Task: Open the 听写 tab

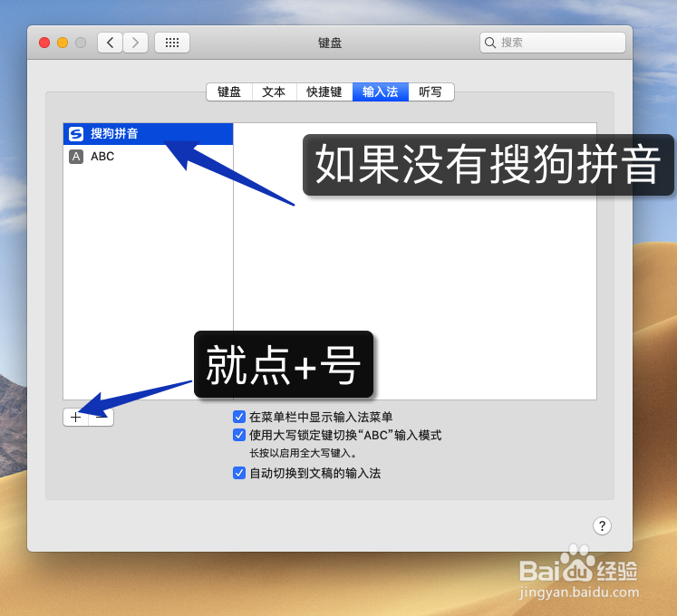Action: [x=430, y=91]
